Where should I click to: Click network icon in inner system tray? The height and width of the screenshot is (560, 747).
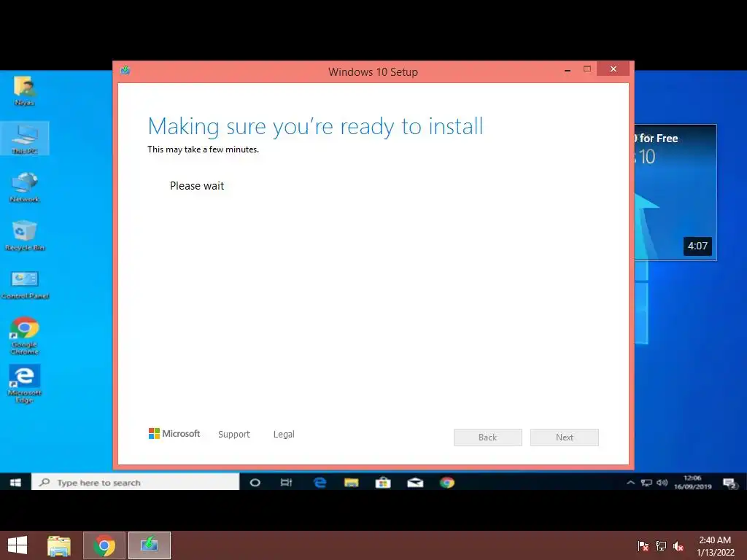646,483
